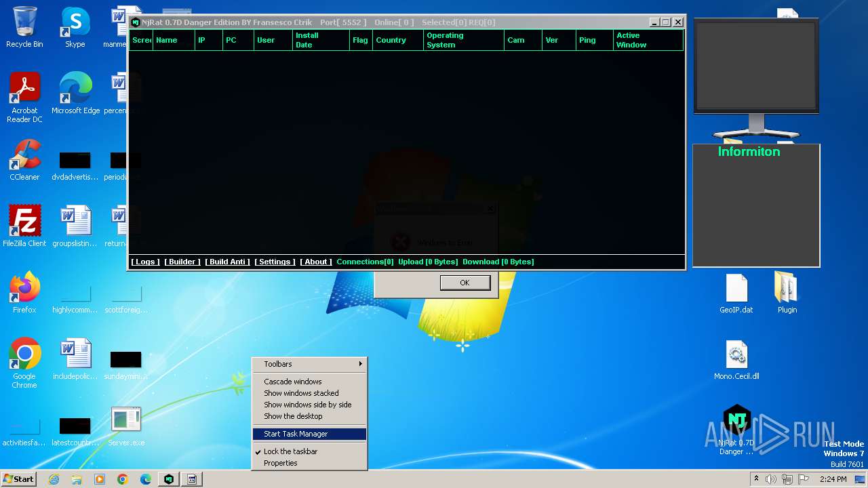The image size is (868, 488).
Task: Select the NjRat 0.7D Danger desktop icon
Action: (x=736, y=430)
